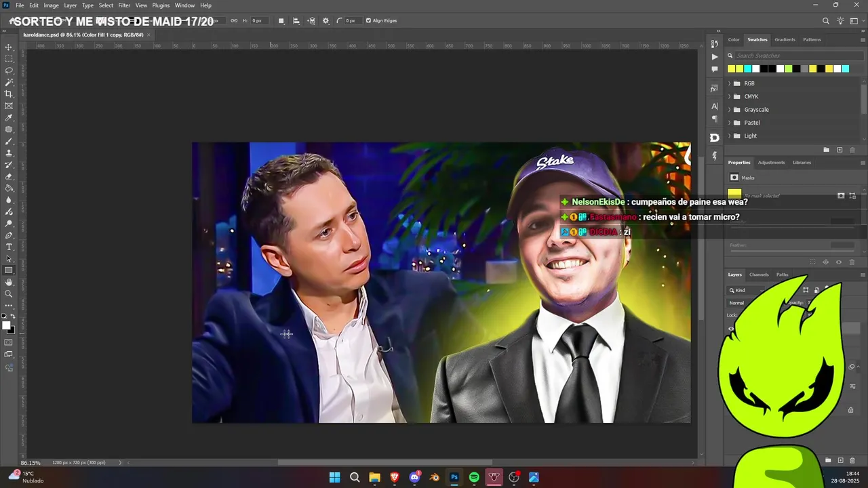Select the Blur tool
Screen dimensions: 868x488
coord(9,200)
